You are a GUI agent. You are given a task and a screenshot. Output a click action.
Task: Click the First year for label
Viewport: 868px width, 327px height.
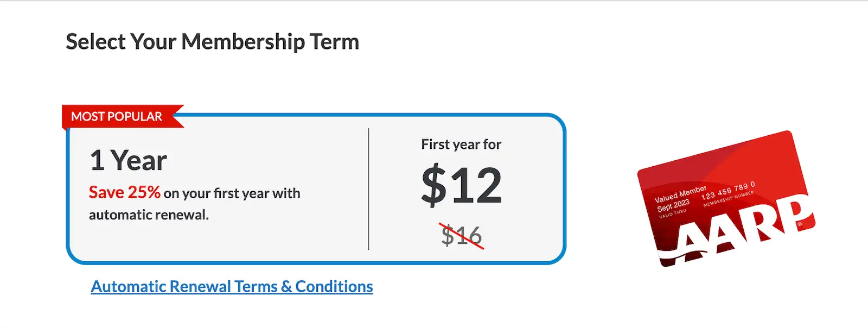tap(461, 144)
